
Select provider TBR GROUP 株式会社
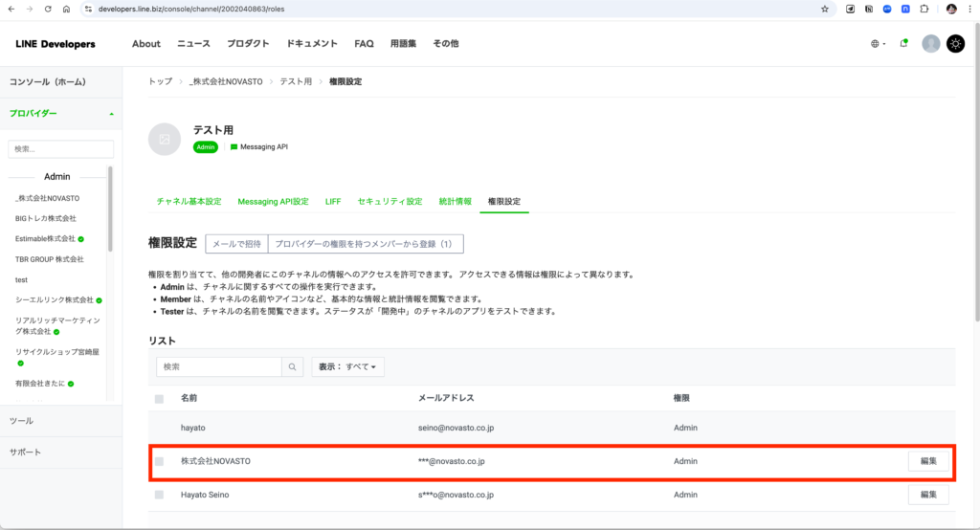pyautogui.click(x=50, y=259)
